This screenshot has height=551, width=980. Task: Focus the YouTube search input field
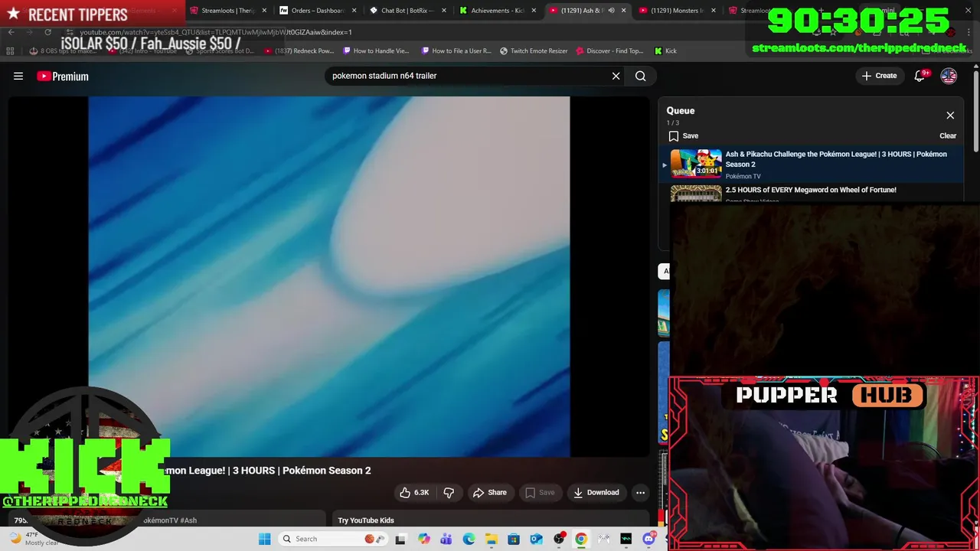(467, 76)
